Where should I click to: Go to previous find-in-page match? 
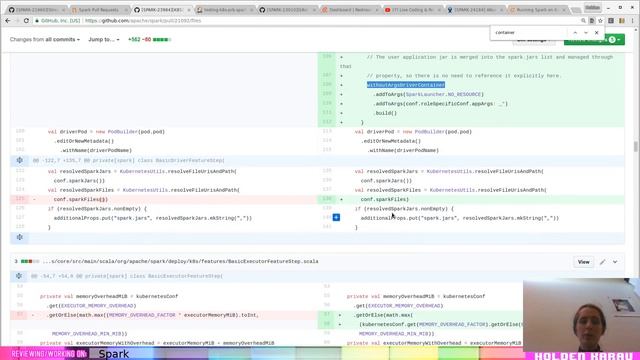point(575,32)
